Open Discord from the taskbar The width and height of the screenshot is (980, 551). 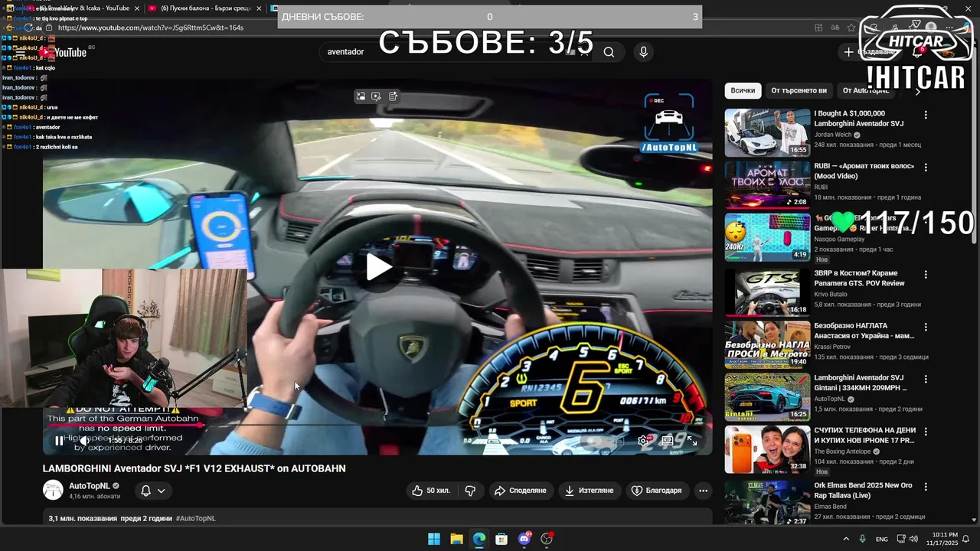click(524, 539)
